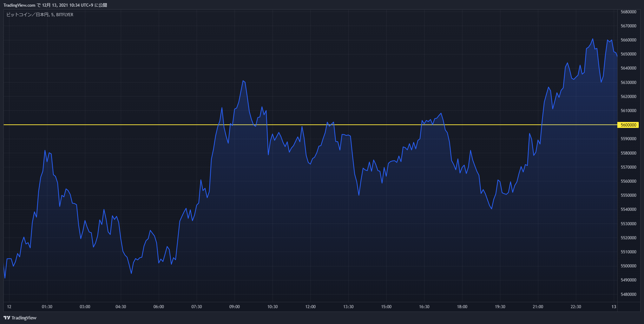
Task: Click the 06:00 time axis label
Action: click(159, 307)
